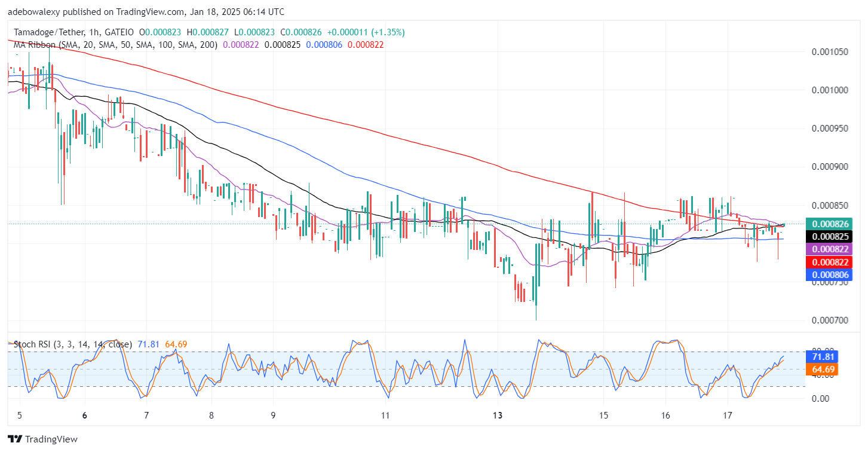Click the date label 13 on time axis

pyautogui.click(x=499, y=416)
